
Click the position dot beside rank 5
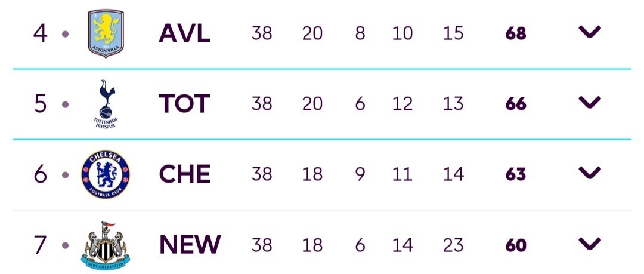tap(66, 104)
